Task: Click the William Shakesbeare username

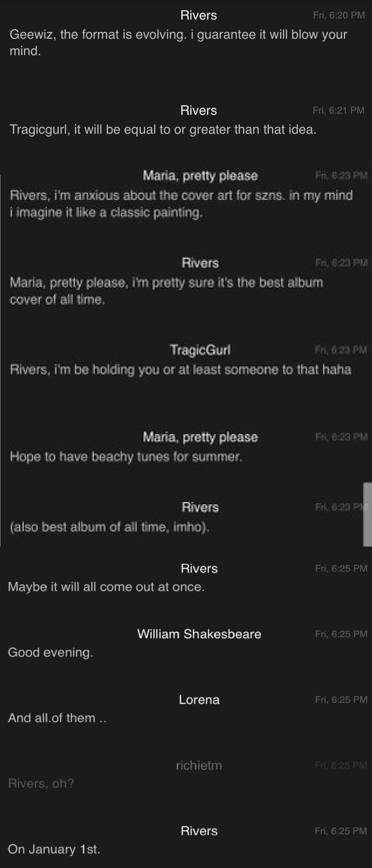Action: [x=199, y=634]
